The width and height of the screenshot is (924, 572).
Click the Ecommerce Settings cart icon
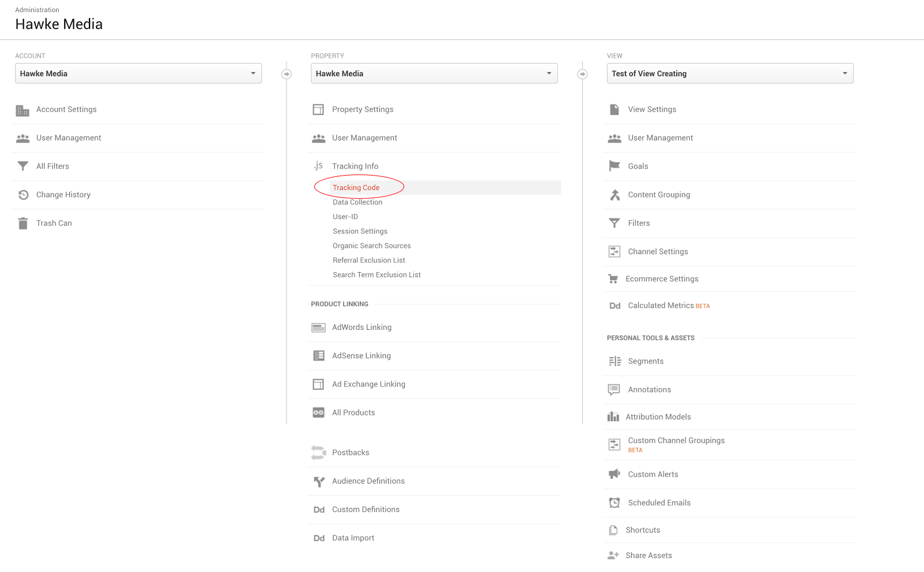pyautogui.click(x=613, y=279)
